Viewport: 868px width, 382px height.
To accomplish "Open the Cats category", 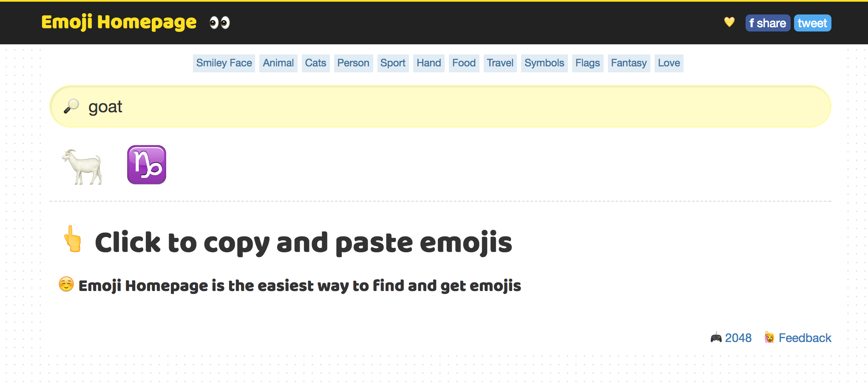I will (316, 63).
